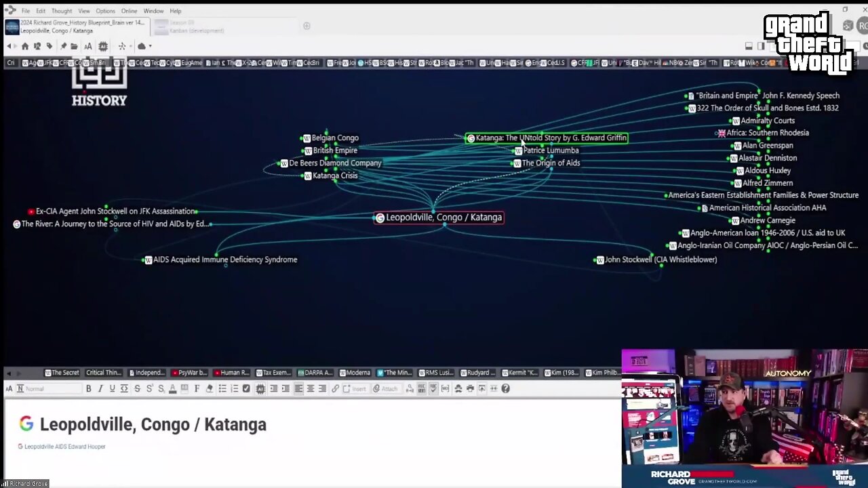Screen dimensions: 868x488
Task: Insert a hyperlink with link icon
Action: pos(335,388)
